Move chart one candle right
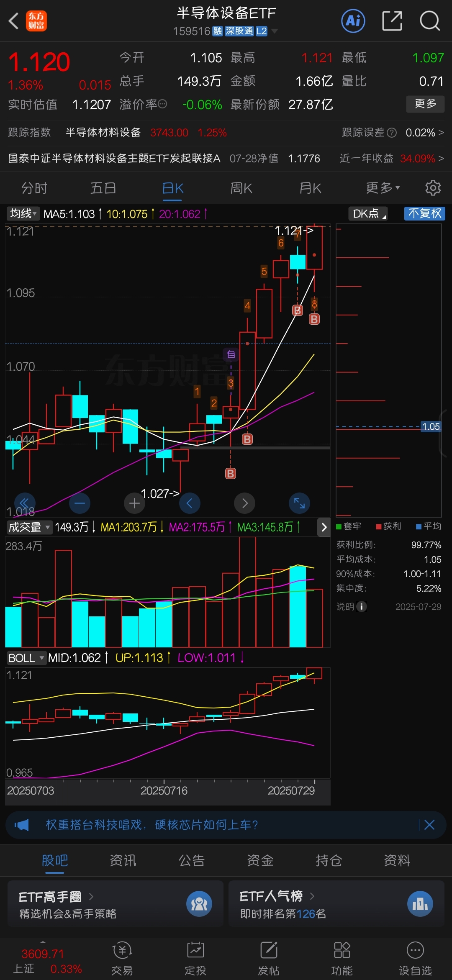This screenshot has height=980, width=452. coord(245,503)
